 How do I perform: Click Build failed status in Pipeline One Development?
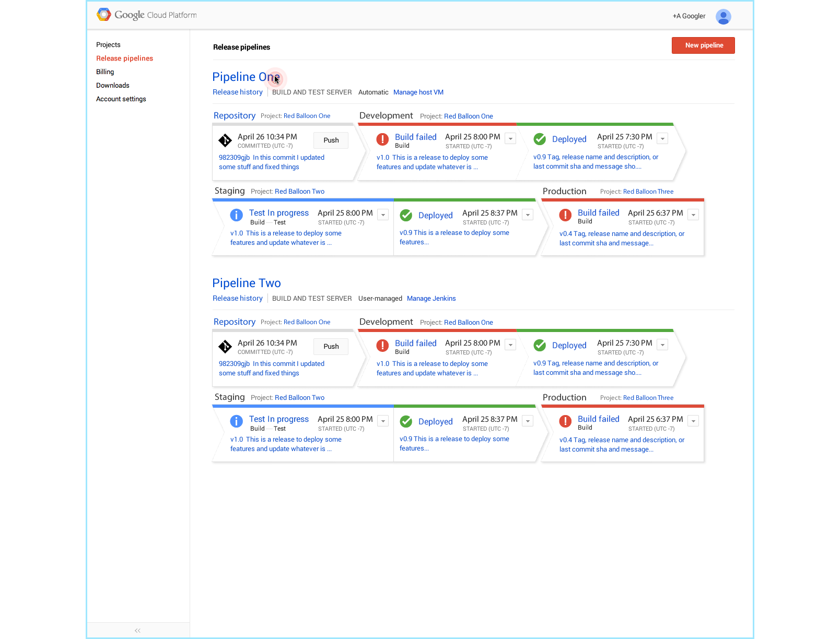416,137
